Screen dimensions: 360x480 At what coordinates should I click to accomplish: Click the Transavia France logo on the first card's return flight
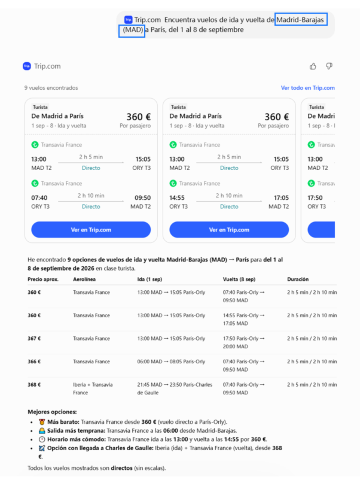(35, 183)
